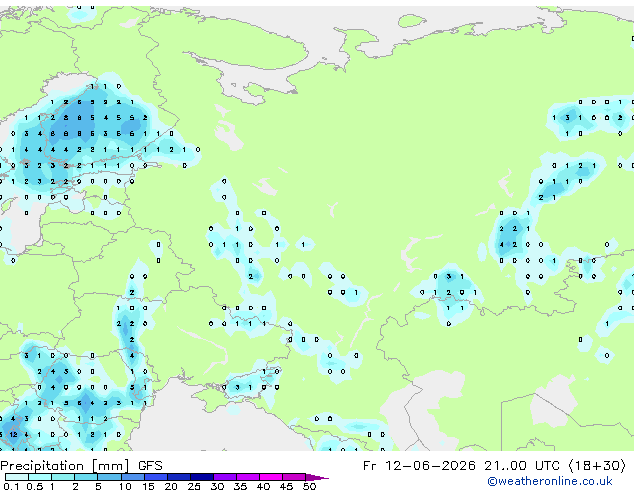This screenshot has width=634, height=490.
Task: Click the above-50 arrow tip of legend
Action: 317,478
